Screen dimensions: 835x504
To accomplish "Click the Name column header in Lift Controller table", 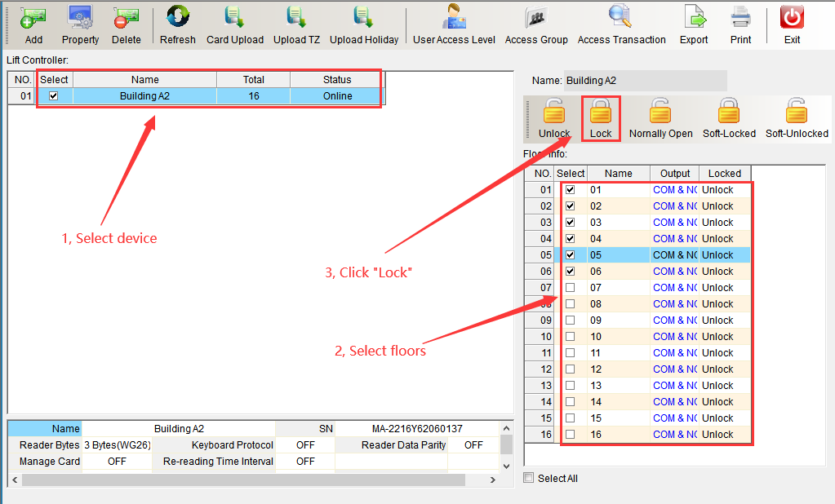I will pos(144,80).
